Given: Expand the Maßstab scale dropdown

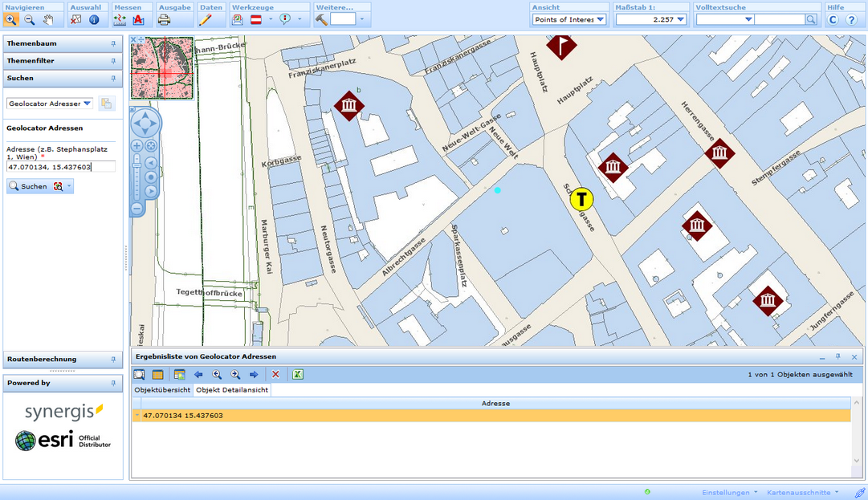Looking at the screenshot, I should (680, 19).
